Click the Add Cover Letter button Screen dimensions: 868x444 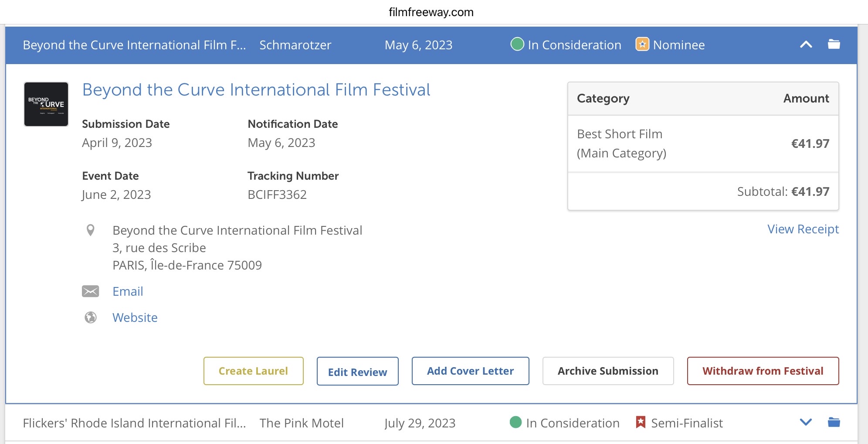click(470, 371)
